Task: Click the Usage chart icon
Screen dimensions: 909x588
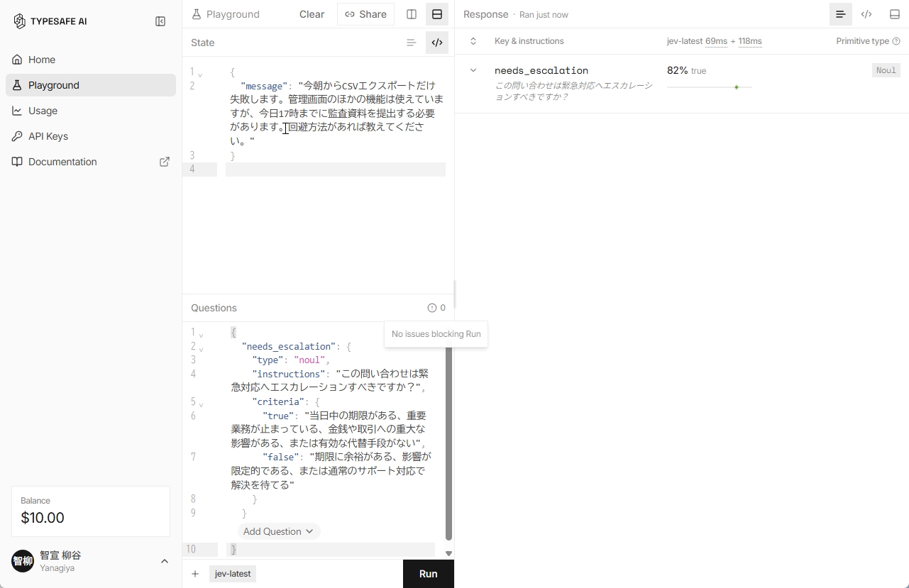Action: [x=17, y=111]
